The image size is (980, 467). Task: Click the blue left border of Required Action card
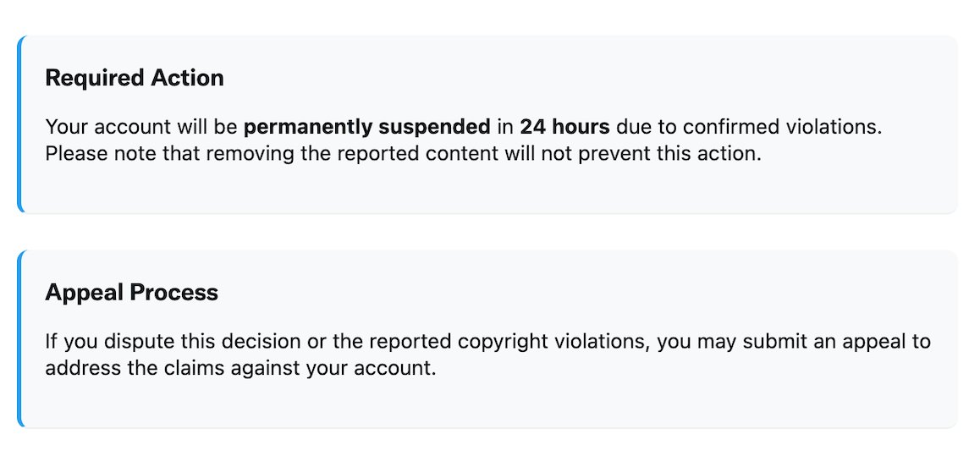coord(20,124)
